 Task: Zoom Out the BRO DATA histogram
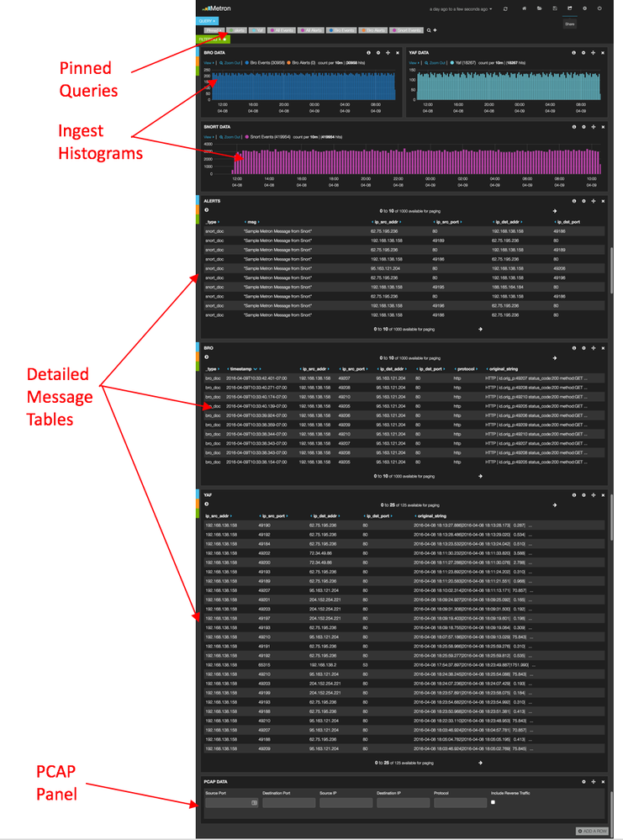click(x=230, y=63)
